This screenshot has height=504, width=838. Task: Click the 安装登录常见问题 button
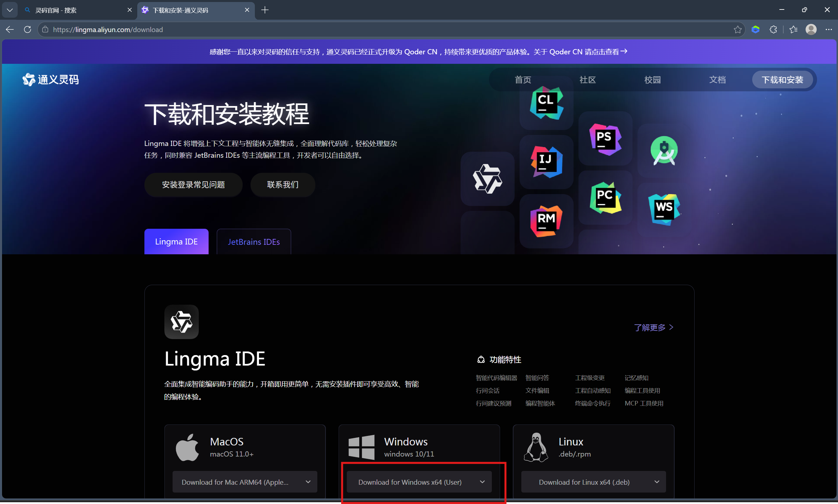pyautogui.click(x=193, y=185)
